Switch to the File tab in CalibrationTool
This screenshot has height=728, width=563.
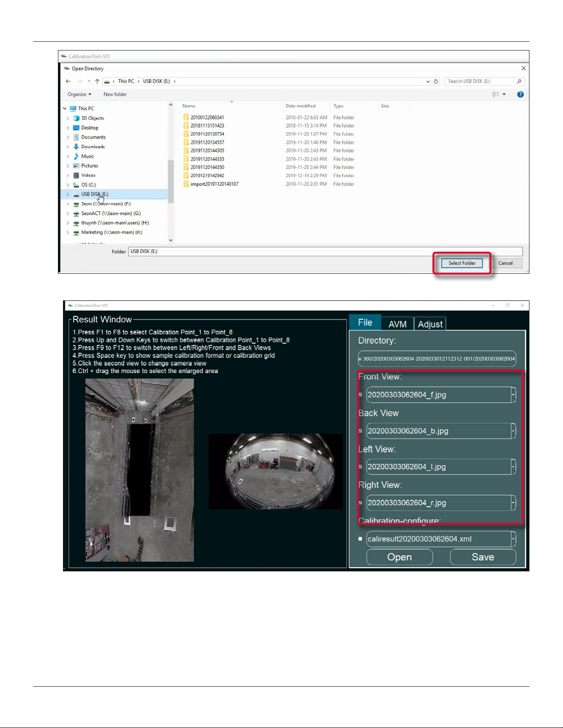[365, 322]
